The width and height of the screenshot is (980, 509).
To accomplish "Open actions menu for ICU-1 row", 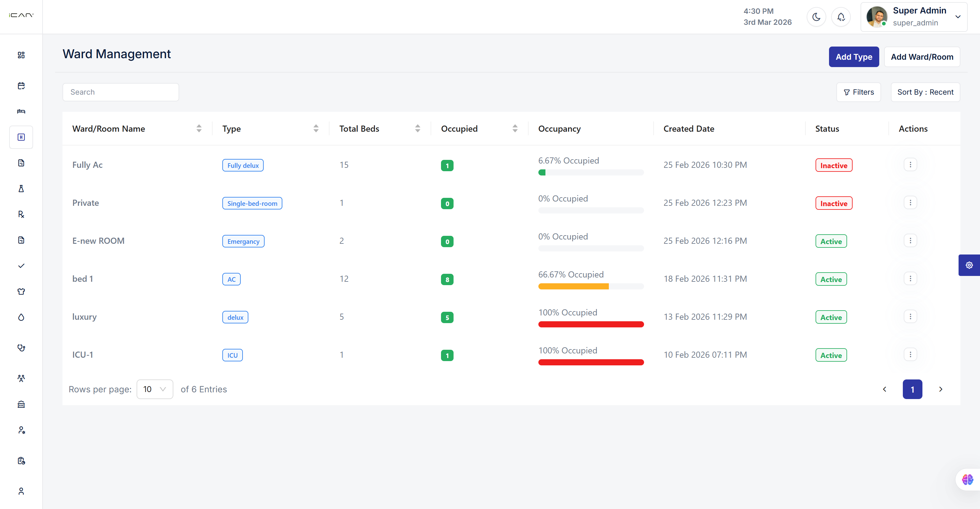I will click(910, 355).
